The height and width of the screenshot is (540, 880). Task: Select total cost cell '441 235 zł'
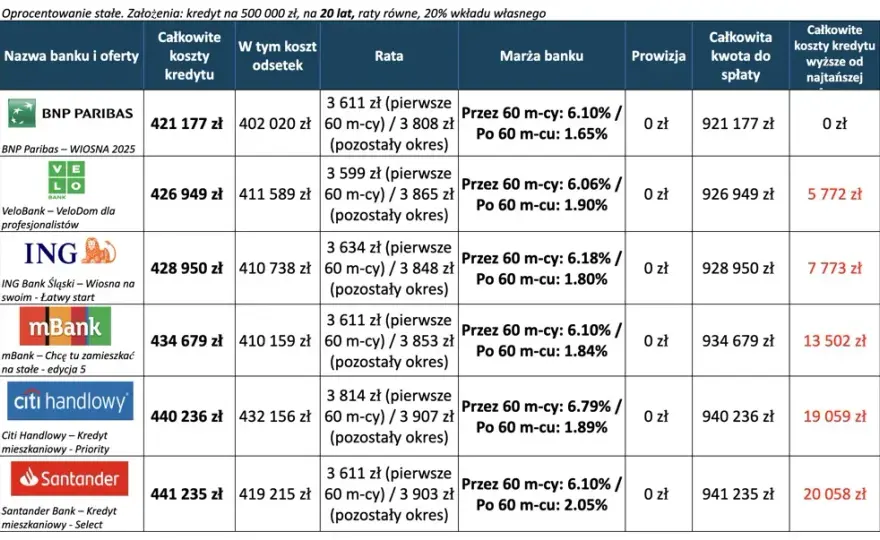pyautogui.click(x=186, y=494)
